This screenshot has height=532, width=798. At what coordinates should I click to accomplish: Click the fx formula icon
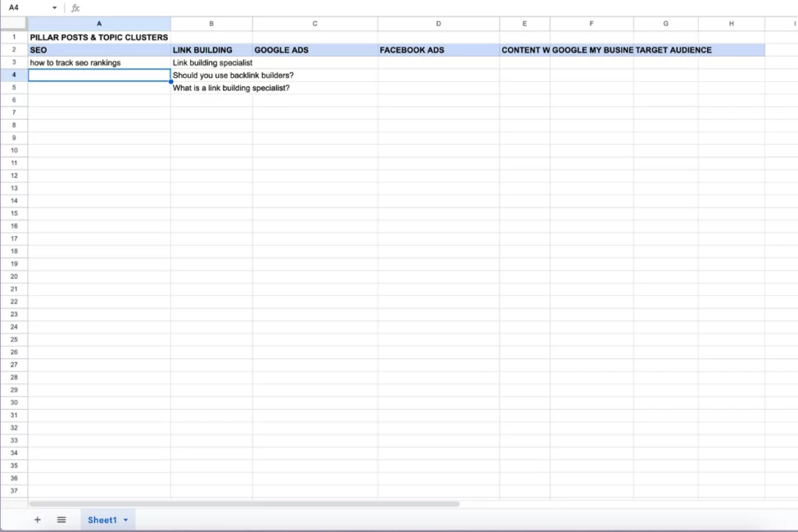click(76, 8)
